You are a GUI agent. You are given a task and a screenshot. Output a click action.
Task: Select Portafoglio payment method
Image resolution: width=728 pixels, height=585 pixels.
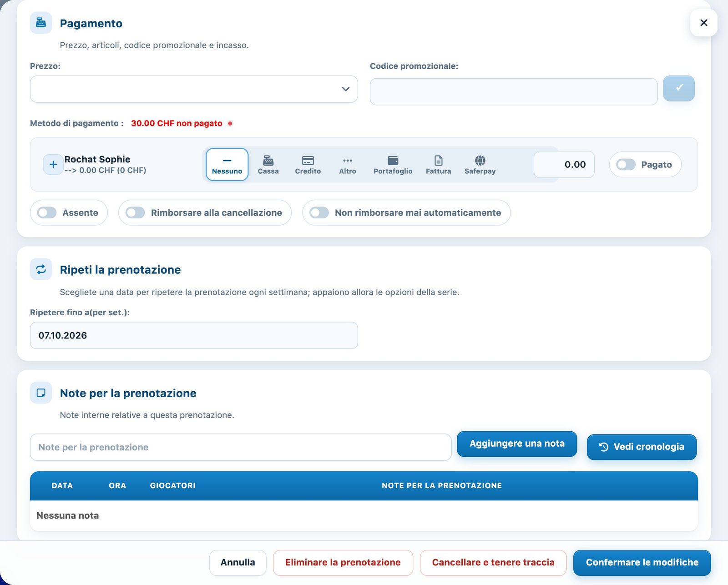pyautogui.click(x=393, y=164)
